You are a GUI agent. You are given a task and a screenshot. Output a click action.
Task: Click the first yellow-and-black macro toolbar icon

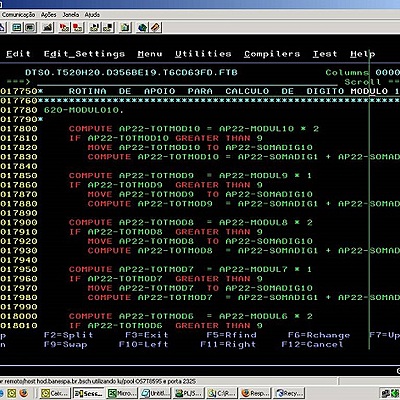coord(95,27)
